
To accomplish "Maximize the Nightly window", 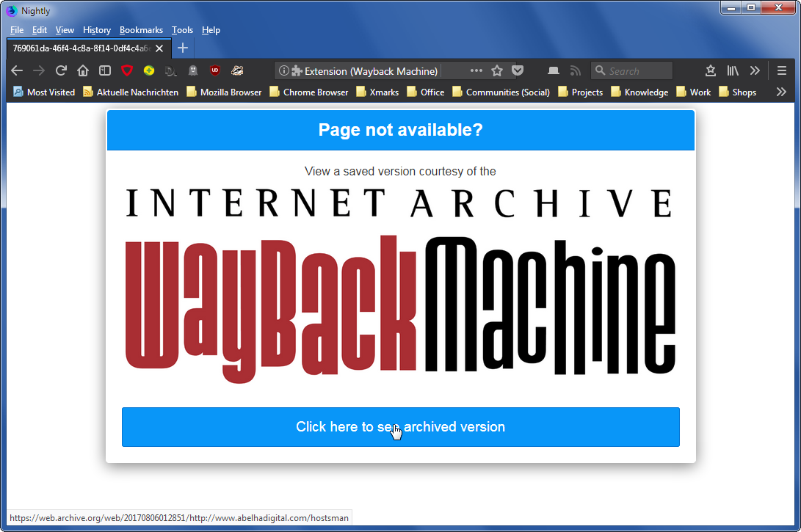I will click(751, 7).
